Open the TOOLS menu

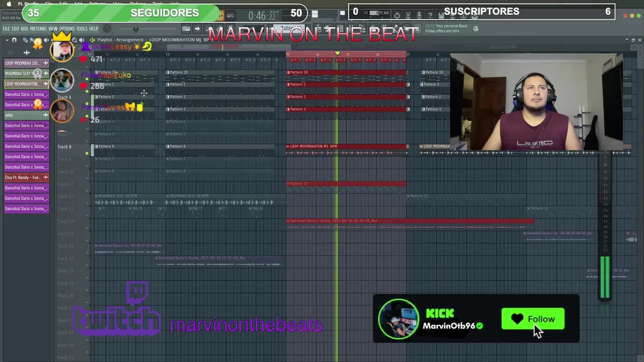click(82, 29)
